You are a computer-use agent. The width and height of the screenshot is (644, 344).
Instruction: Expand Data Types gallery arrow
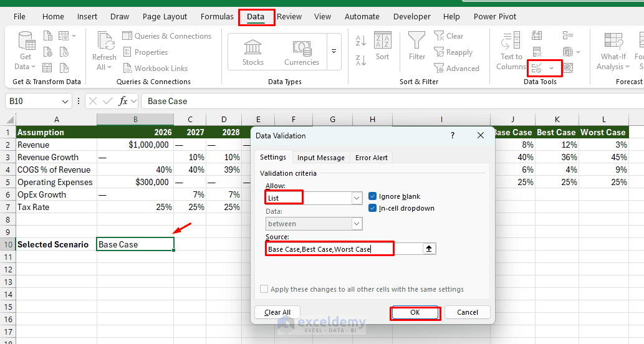(x=334, y=51)
